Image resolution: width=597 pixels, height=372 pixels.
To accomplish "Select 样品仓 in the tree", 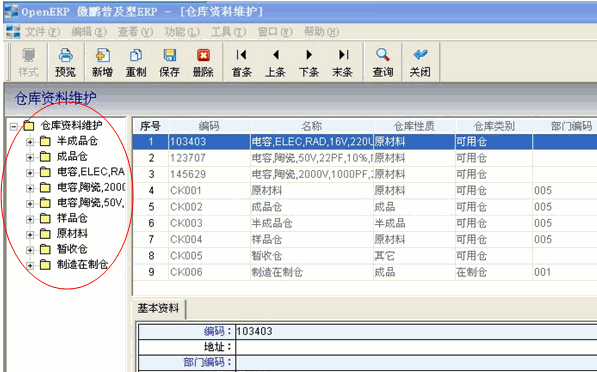I will coord(72,218).
